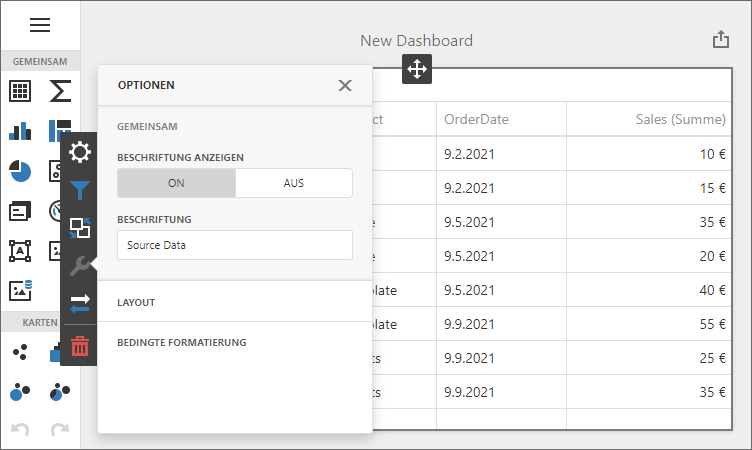Add a Geo Point Map item with the three-dots icon
Image resolution: width=752 pixels, height=450 pixels.
pyautogui.click(x=20, y=352)
